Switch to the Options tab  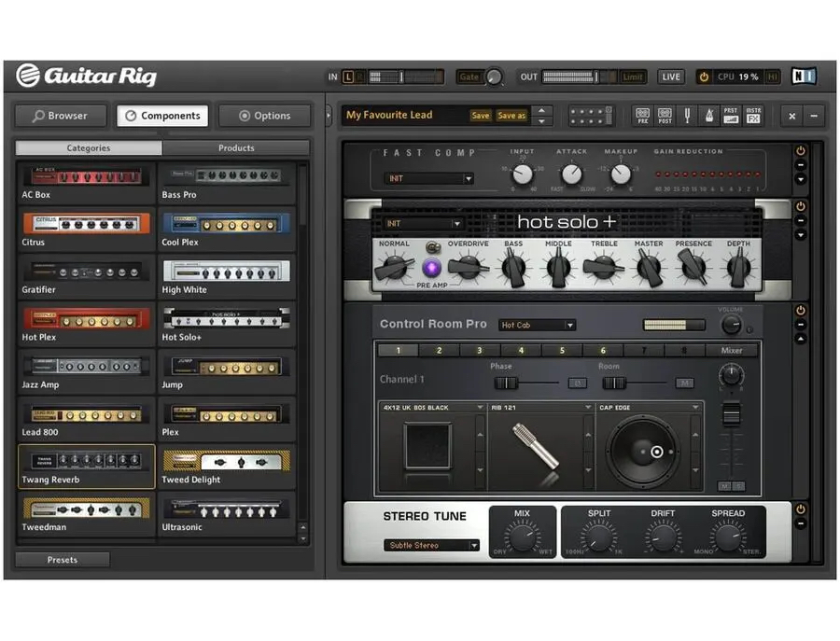(x=265, y=116)
